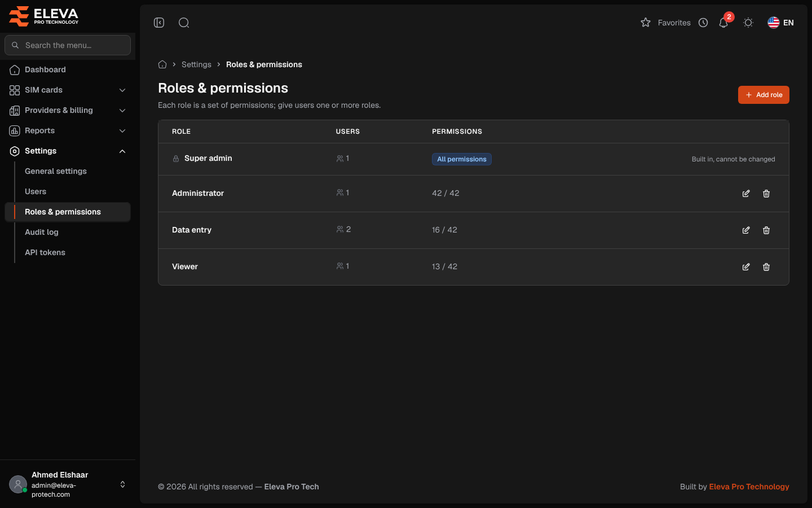Open the Audit log submenu item
Viewport: 812px width, 508px height.
[42, 232]
